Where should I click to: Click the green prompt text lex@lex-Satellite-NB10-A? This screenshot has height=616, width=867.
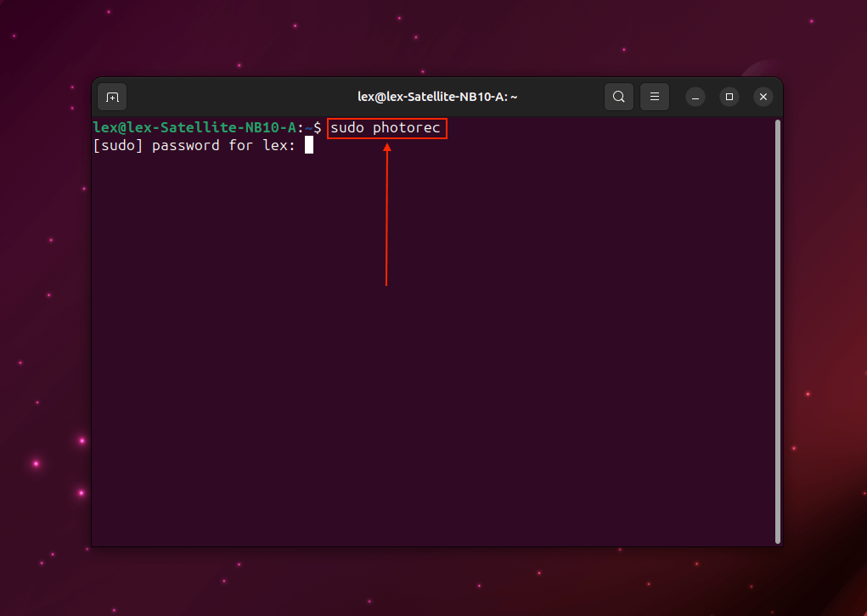tap(194, 127)
